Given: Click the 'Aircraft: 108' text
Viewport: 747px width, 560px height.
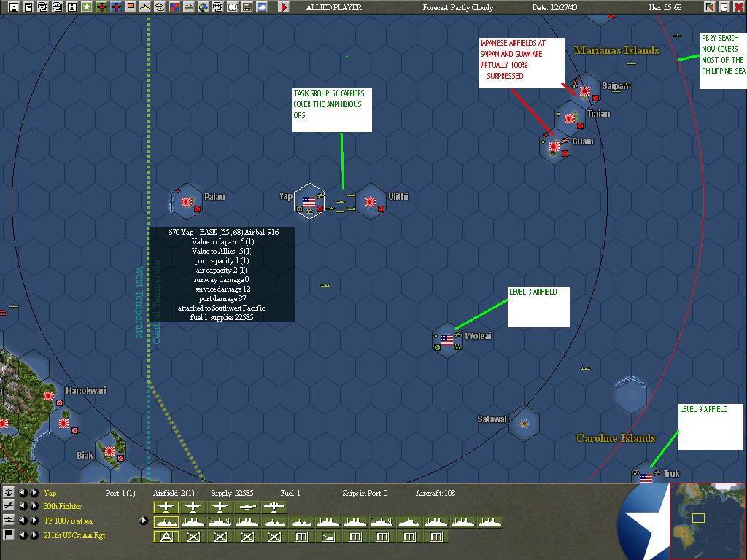Looking at the screenshot, I should click(436, 493).
